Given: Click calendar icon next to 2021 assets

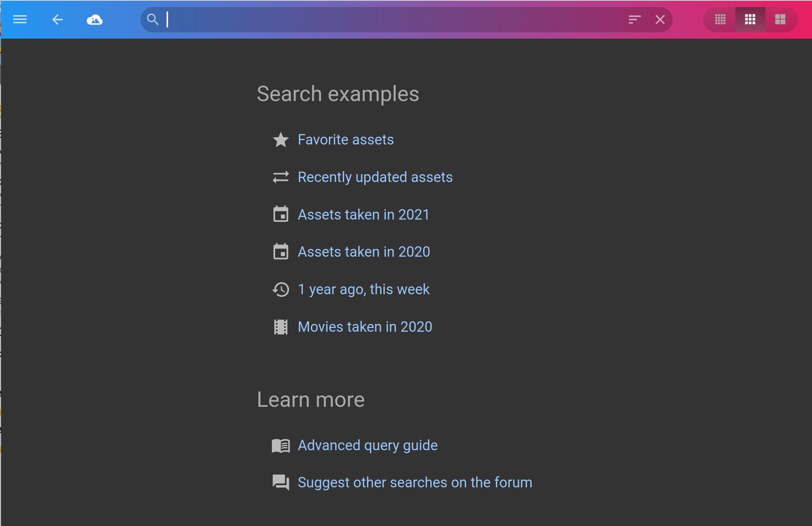Looking at the screenshot, I should (x=281, y=214).
